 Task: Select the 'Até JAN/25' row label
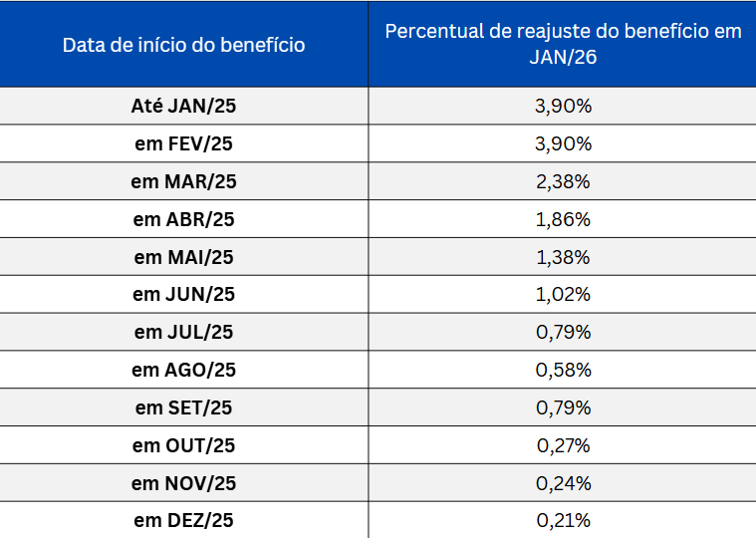click(x=183, y=106)
